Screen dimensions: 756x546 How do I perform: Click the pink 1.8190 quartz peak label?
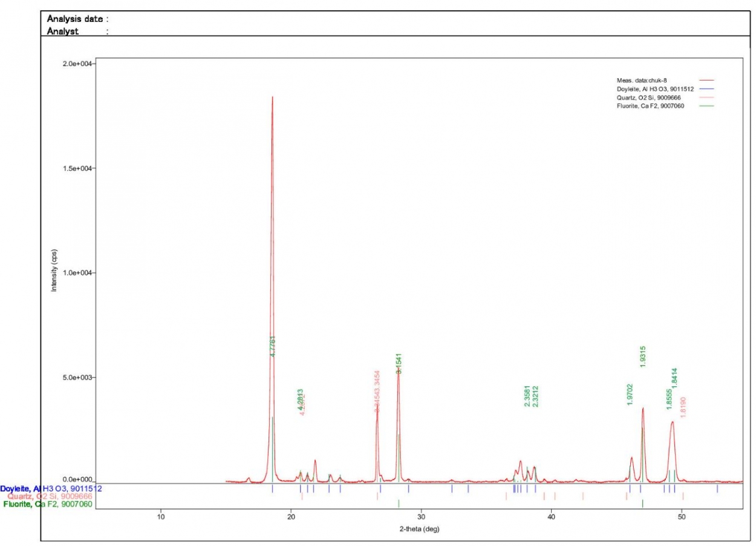click(683, 406)
